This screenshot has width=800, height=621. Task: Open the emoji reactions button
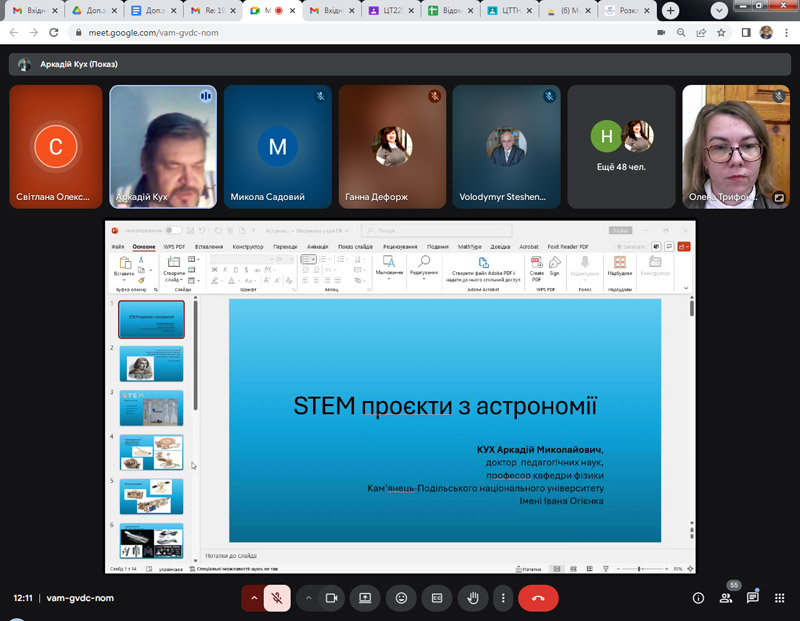click(x=401, y=598)
